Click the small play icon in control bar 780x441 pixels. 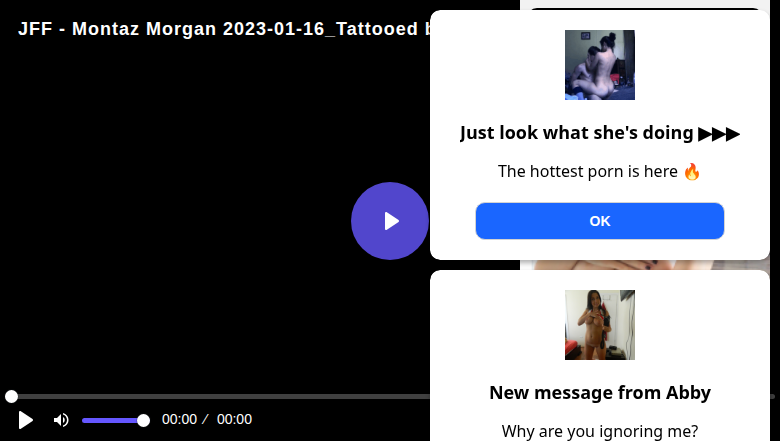26,420
